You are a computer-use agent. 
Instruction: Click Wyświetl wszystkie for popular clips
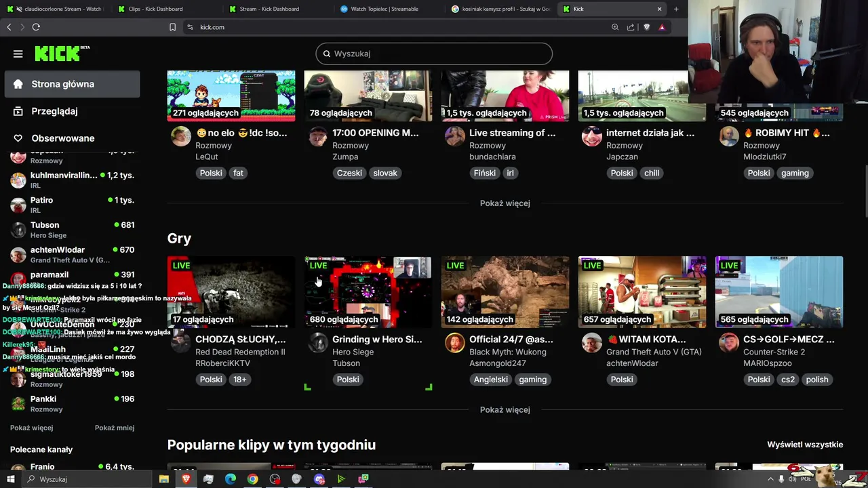pyautogui.click(x=805, y=445)
